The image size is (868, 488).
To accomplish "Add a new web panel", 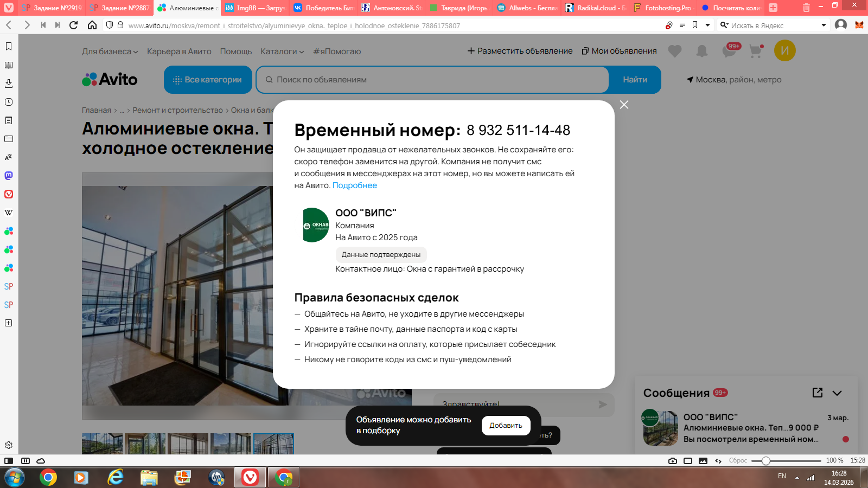I will tap(9, 323).
